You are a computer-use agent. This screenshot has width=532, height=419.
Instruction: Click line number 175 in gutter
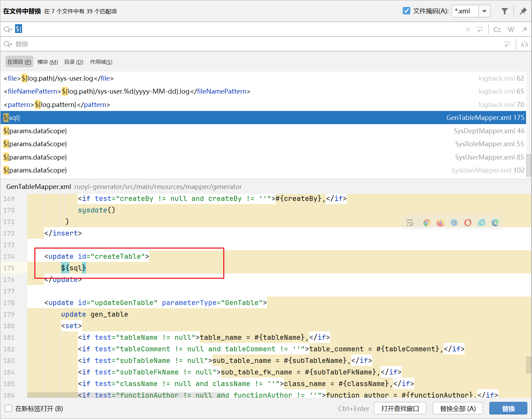[9, 268]
